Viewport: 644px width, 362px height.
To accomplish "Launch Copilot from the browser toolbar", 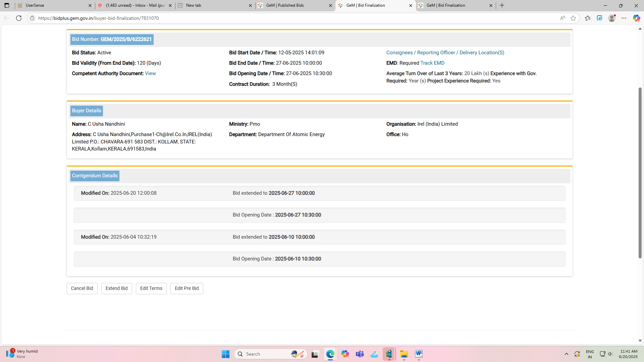I will (x=636, y=18).
